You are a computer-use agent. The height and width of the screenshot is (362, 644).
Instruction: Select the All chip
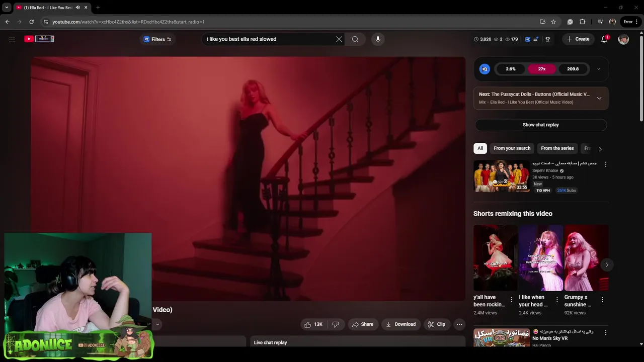480,148
